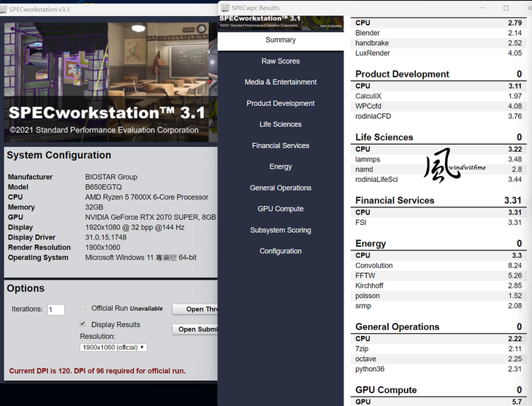Select the Summary tab
The image size is (532, 406).
pos(281,40)
